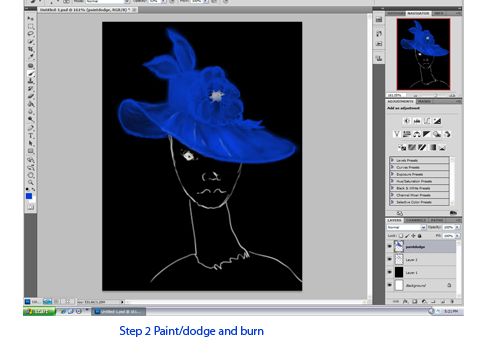Add a Brightness/Contrast adjustment

coord(406,121)
